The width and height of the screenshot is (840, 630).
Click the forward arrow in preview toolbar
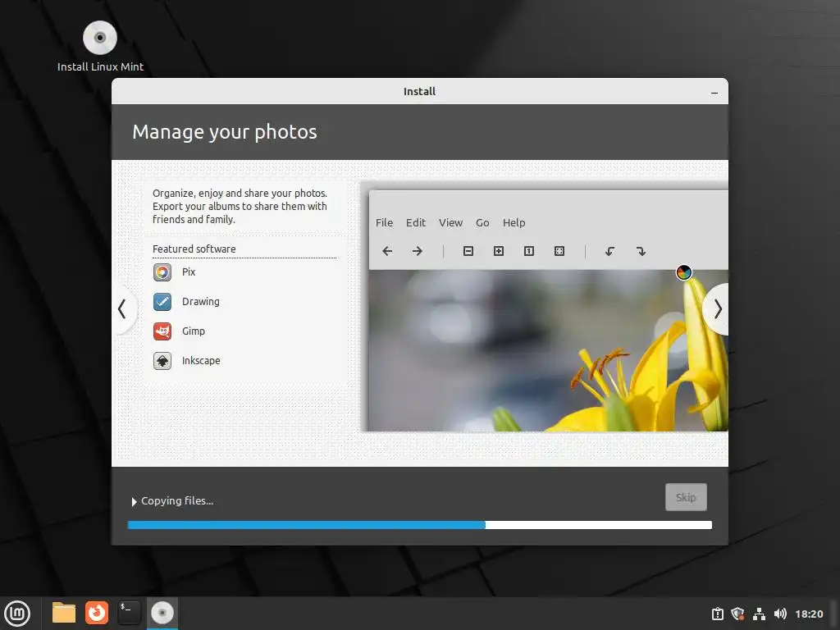point(418,251)
